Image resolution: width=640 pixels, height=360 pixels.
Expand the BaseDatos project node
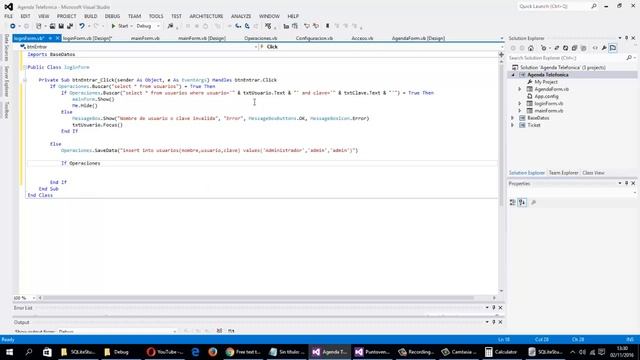tap(513, 118)
